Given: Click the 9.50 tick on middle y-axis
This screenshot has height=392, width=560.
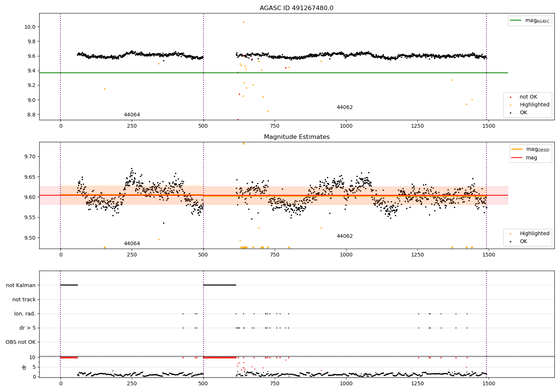Looking at the screenshot, I should 29,238.
